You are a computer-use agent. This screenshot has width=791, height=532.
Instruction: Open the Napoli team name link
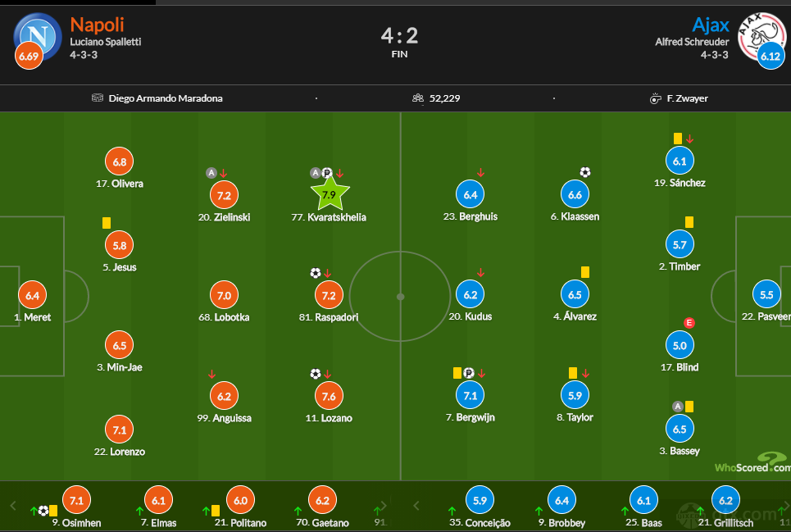click(97, 25)
